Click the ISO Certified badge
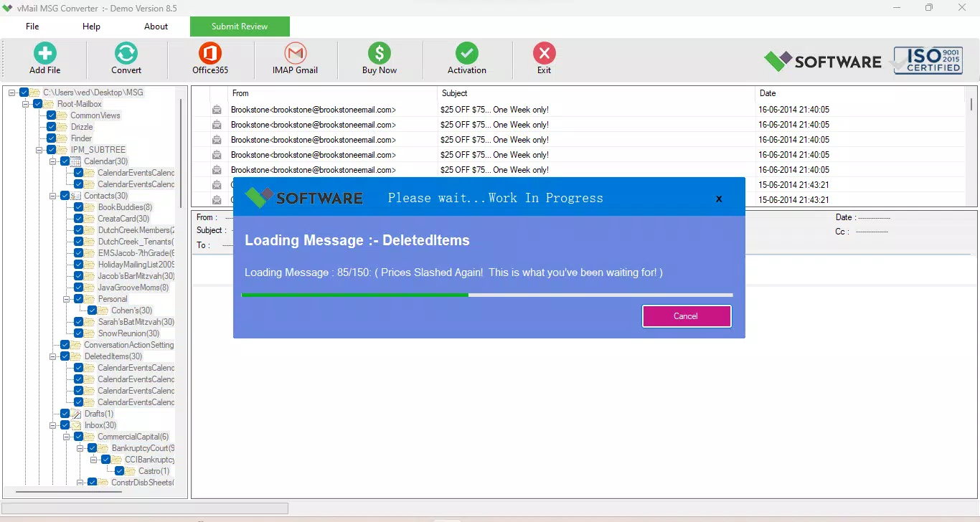 (x=928, y=61)
